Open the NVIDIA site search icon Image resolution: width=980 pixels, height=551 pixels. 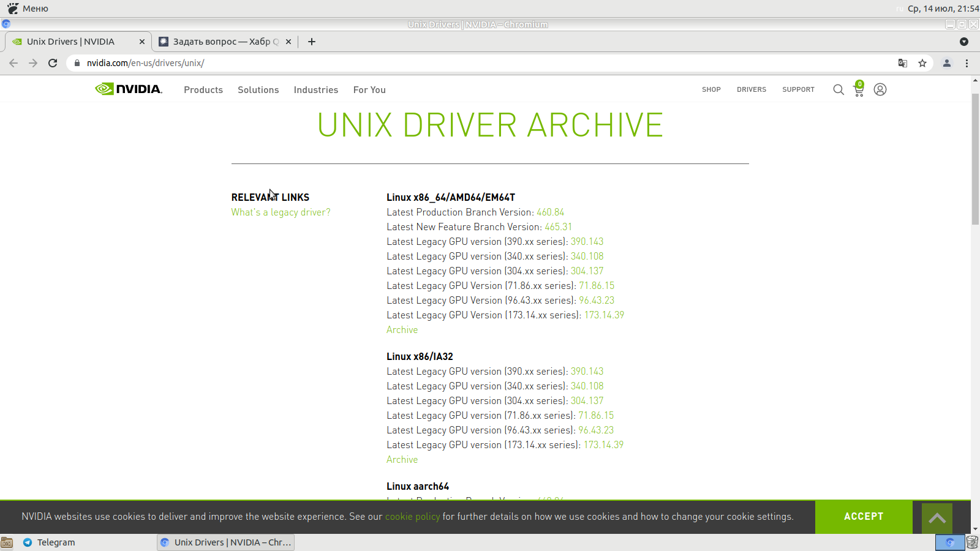point(839,89)
